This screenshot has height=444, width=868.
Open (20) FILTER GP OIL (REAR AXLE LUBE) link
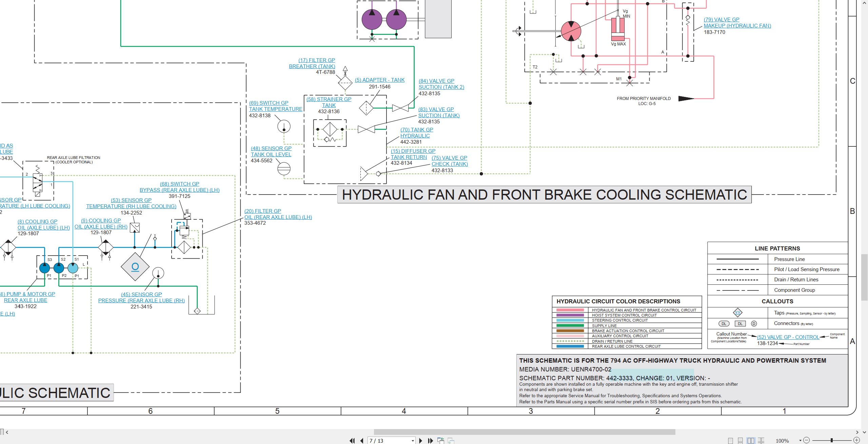click(278, 214)
